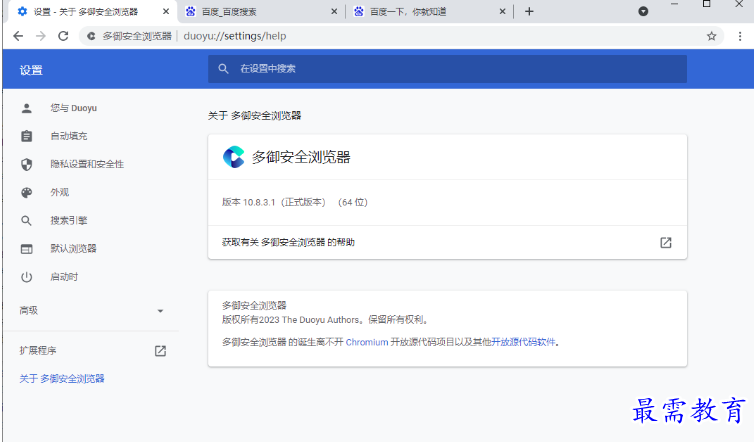Close the 百度_百度搜索 tab
The width and height of the screenshot is (754, 442).
pos(334,11)
